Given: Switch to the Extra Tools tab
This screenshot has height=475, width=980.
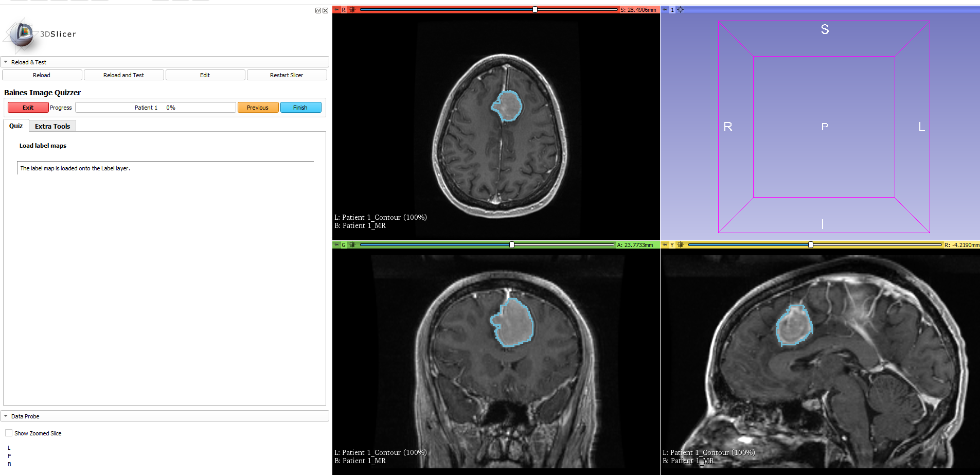Looking at the screenshot, I should 52,126.
